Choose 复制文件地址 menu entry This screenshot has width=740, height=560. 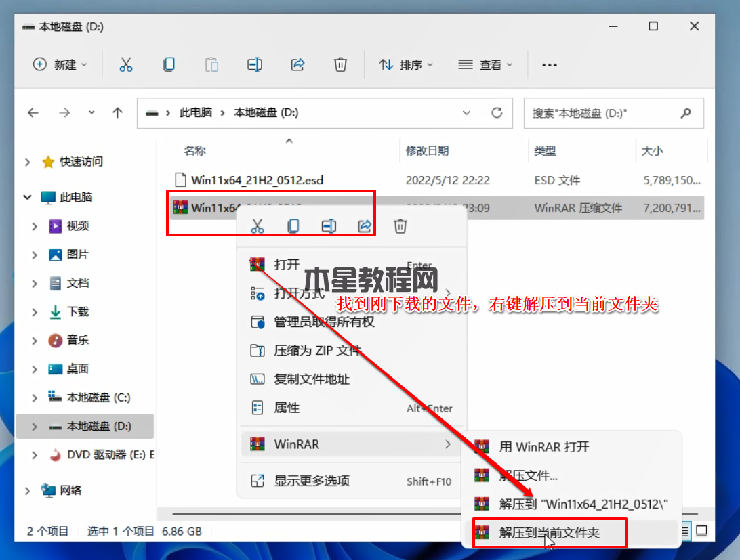pos(351,379)
